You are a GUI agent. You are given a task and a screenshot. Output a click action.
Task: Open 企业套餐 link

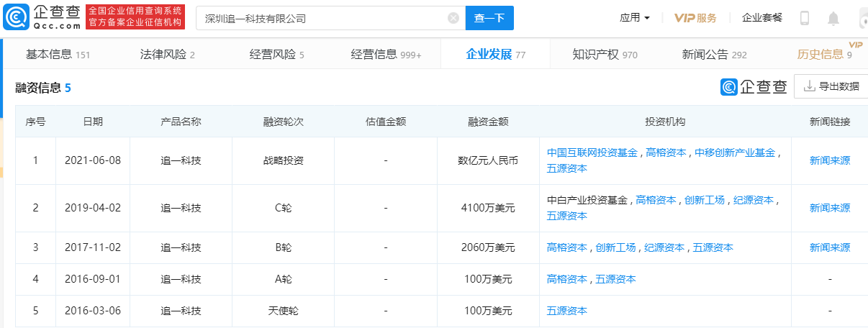tap(762, 18)
